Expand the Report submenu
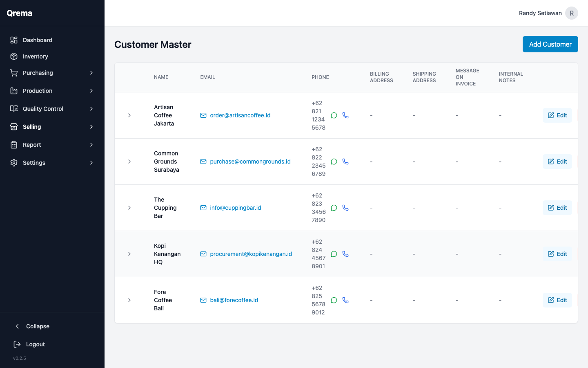 (x=91, y=145)
